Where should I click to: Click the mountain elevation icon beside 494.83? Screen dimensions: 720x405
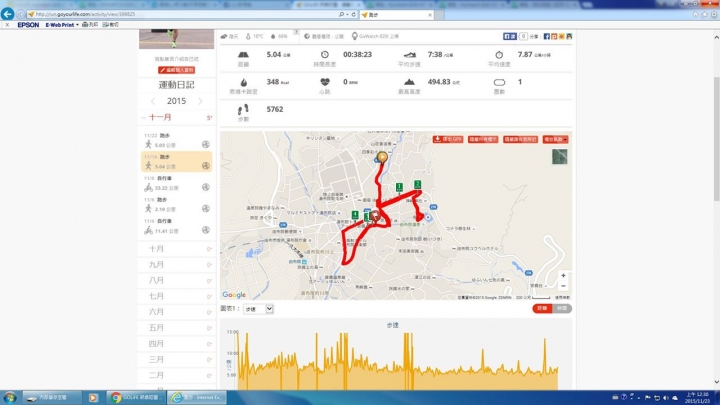point(409,82)
